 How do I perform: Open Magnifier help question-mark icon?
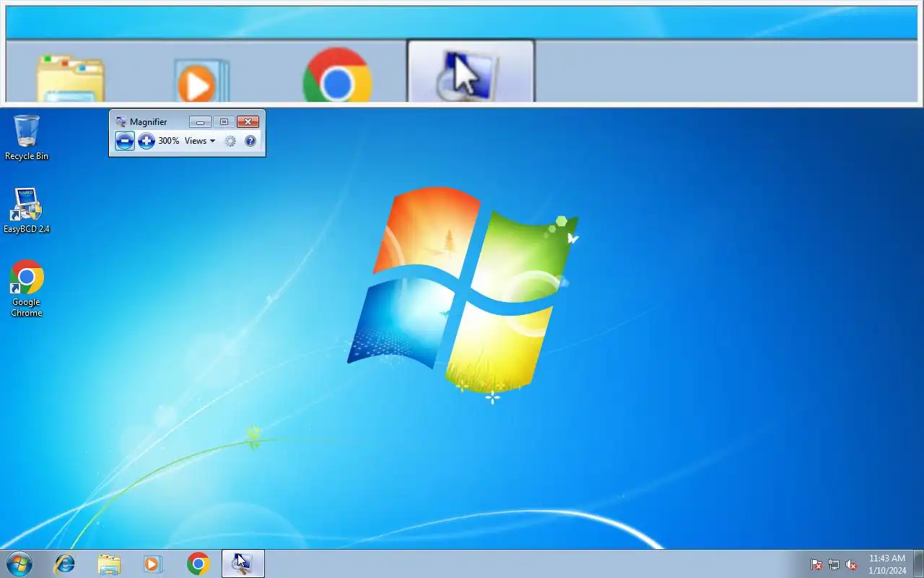pyautogui.click(x=250, y=141)
